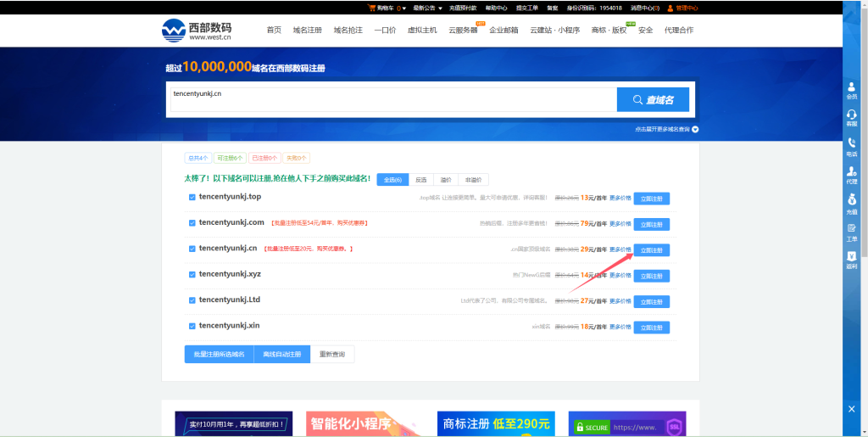Viewport: 868px width, 437px height.
Task: Open 充值预付款 top bar link
Action: (x=463, y=8)
